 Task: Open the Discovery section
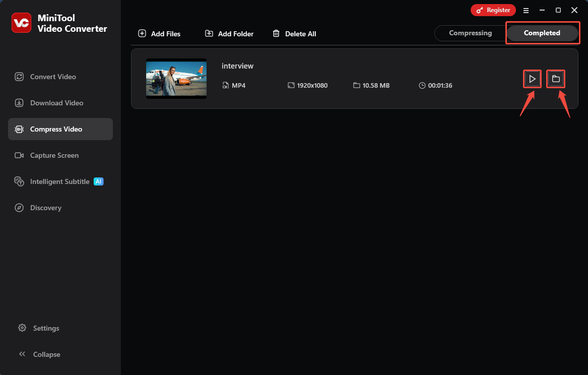(19, 208)
